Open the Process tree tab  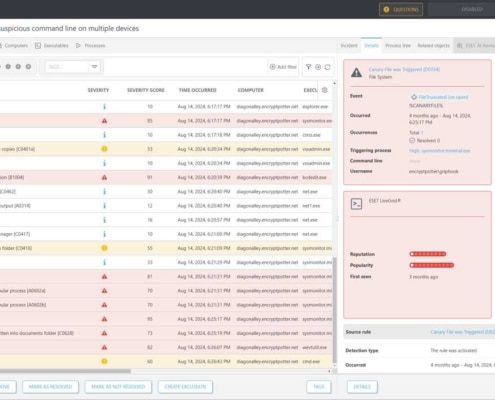tap(398, 46)
